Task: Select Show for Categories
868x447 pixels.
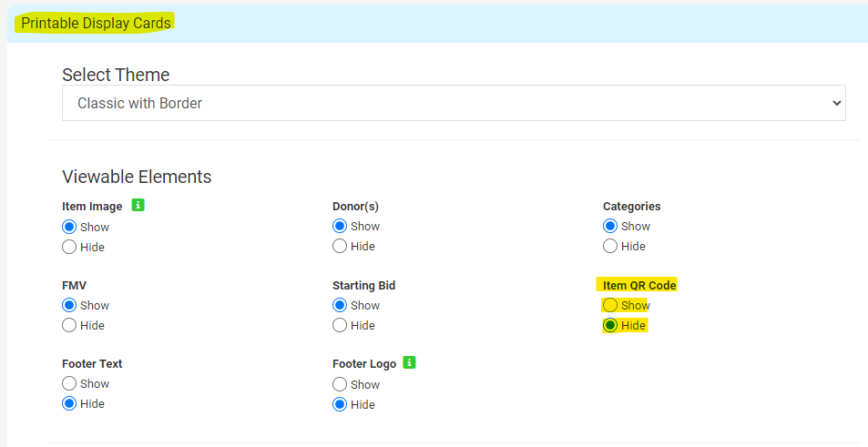Action: pyautogui.click(x=610, y=226)
